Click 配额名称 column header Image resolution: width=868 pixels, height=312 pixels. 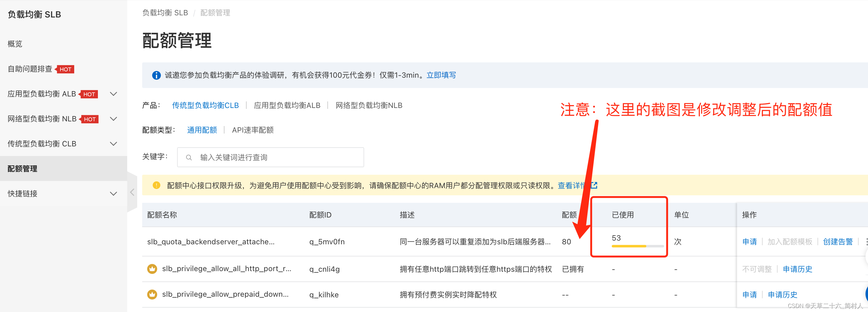(162, 215)
